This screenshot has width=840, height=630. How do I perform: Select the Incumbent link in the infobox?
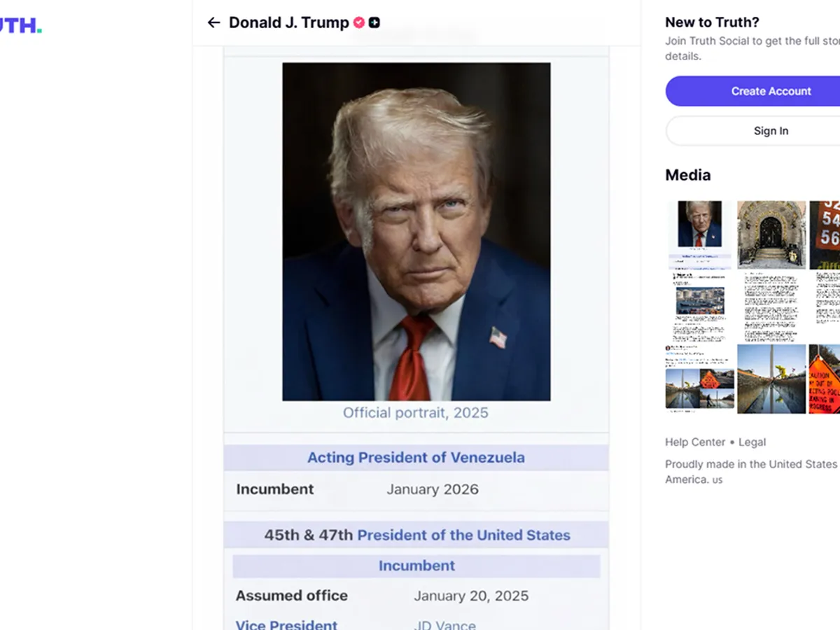(416, 566)
